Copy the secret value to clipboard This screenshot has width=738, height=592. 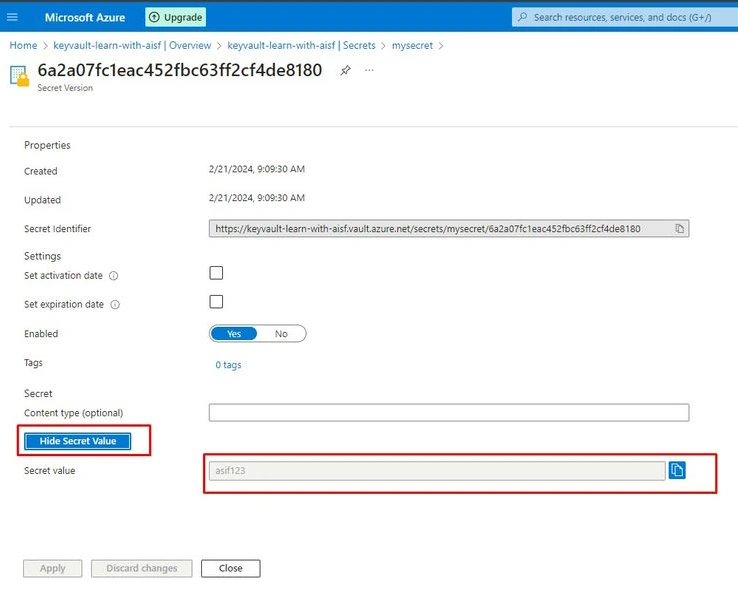coord(677,470)
